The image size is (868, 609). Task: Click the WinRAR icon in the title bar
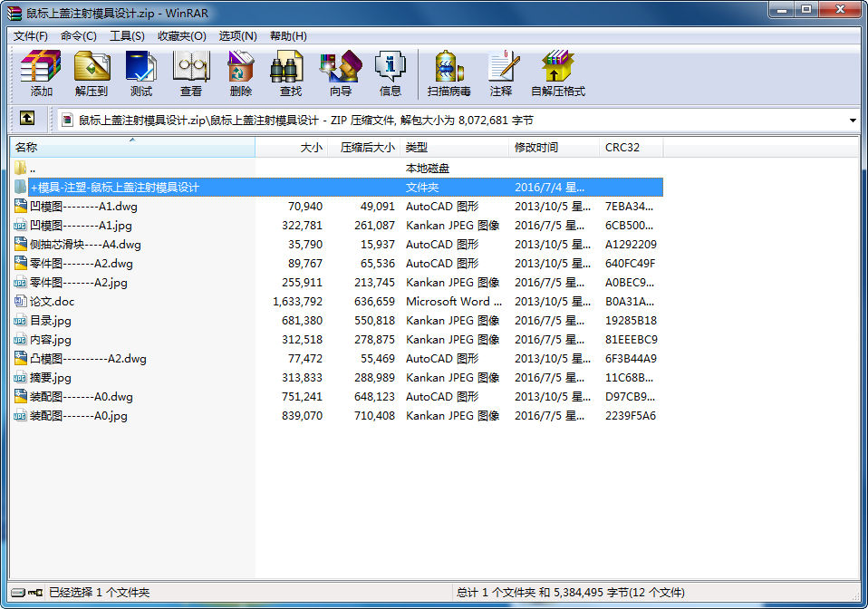[14, 14]
